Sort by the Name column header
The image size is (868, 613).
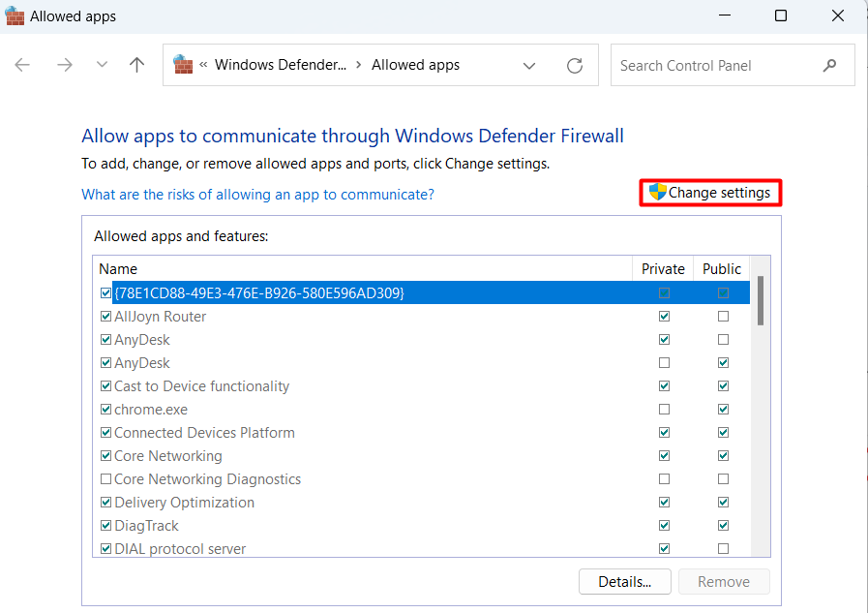coord(363,268)
